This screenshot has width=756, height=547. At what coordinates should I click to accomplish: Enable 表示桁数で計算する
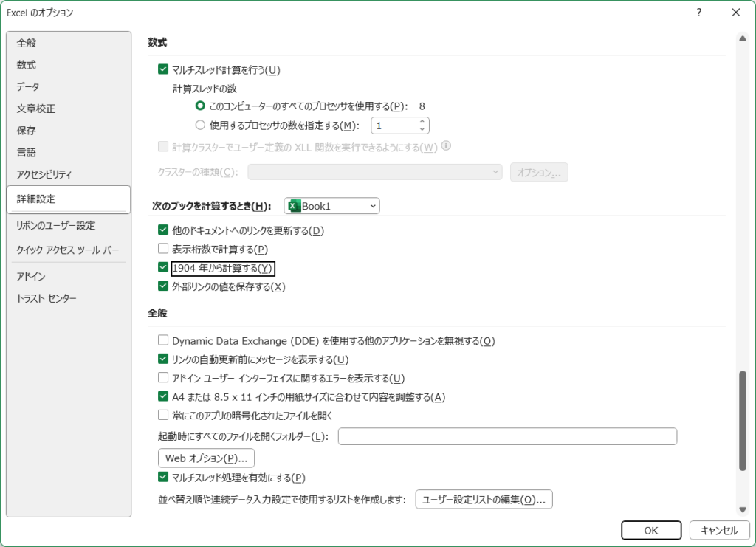pyautogui.click(x=163, y=249)
